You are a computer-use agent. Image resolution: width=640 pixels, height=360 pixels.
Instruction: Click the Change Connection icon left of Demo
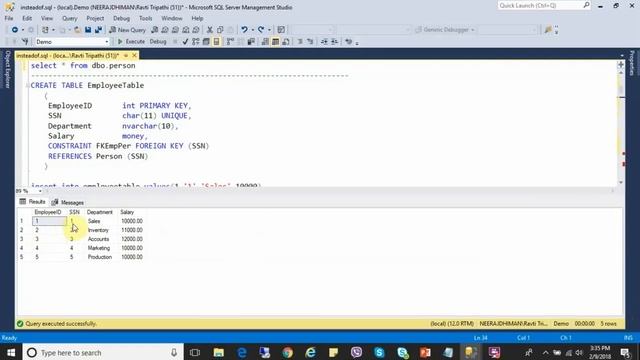point(25,42)
